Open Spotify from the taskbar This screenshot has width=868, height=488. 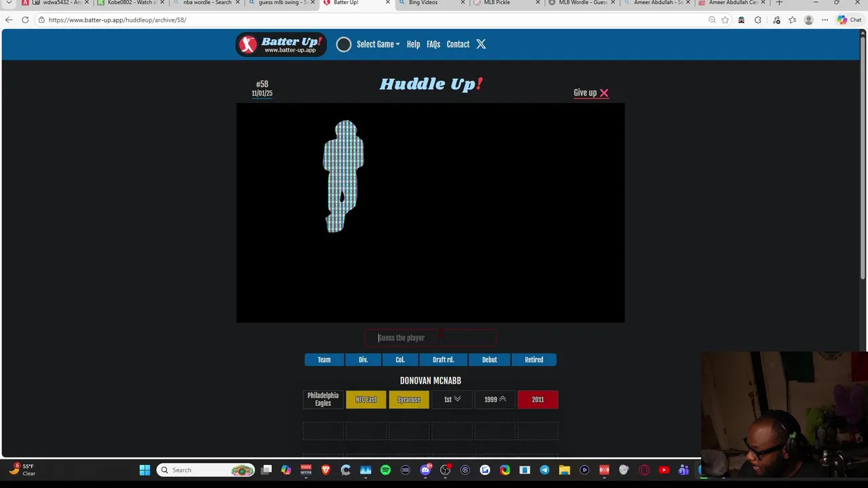(385, 470)
